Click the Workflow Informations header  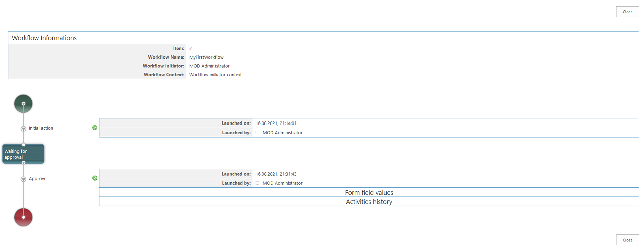pyautogui.click(x=44, y=38)
